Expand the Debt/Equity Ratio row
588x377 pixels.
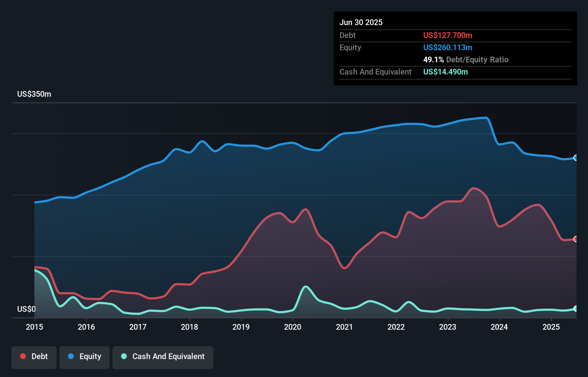(466, 59)
